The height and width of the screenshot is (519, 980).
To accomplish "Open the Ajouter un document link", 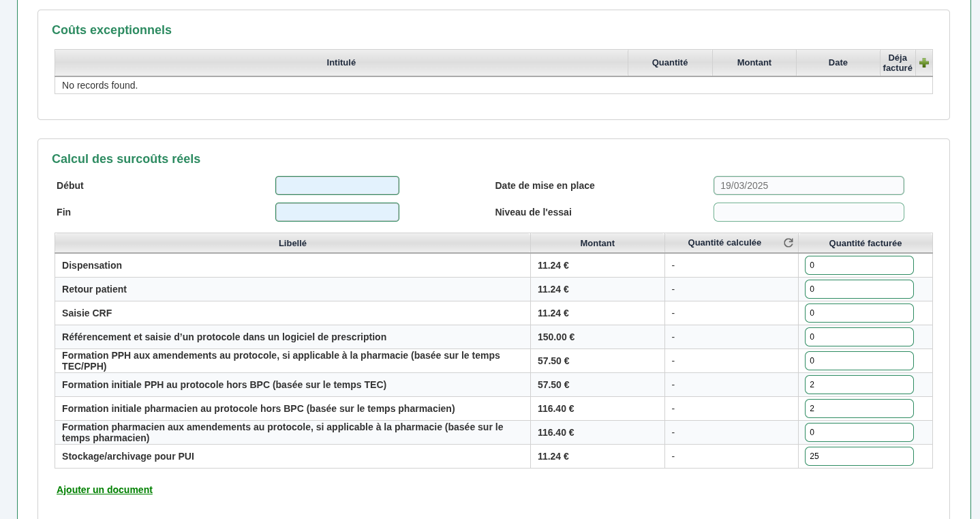I will [x=104, y=490].
